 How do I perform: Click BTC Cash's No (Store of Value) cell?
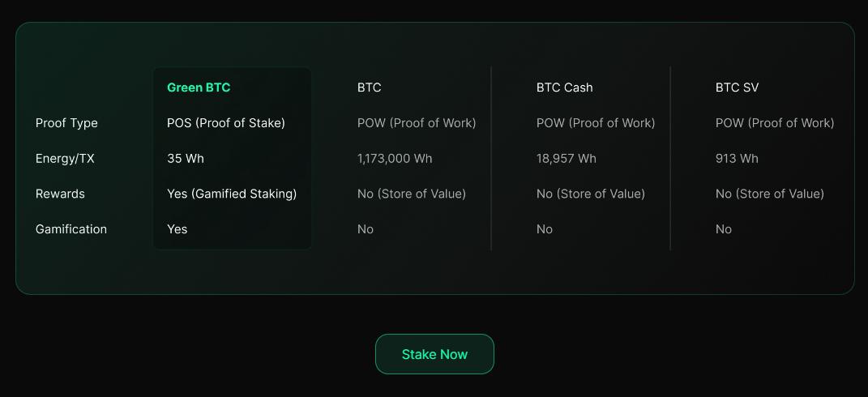590,194
